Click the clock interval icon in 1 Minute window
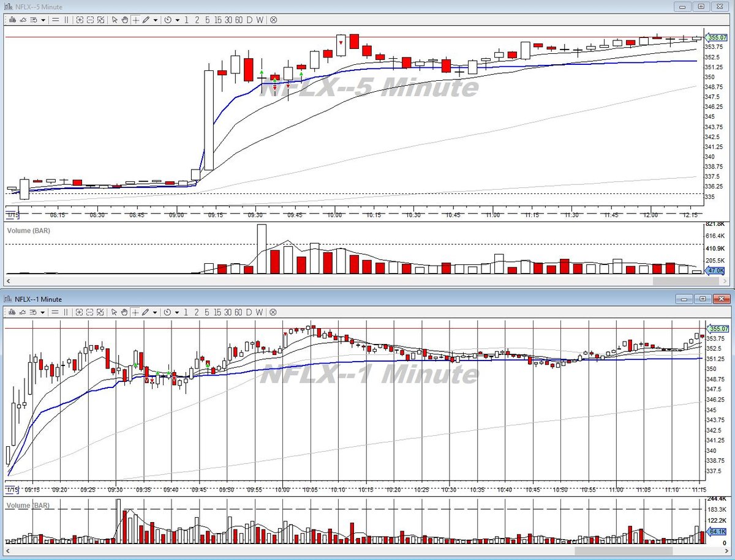 (167, 312)
